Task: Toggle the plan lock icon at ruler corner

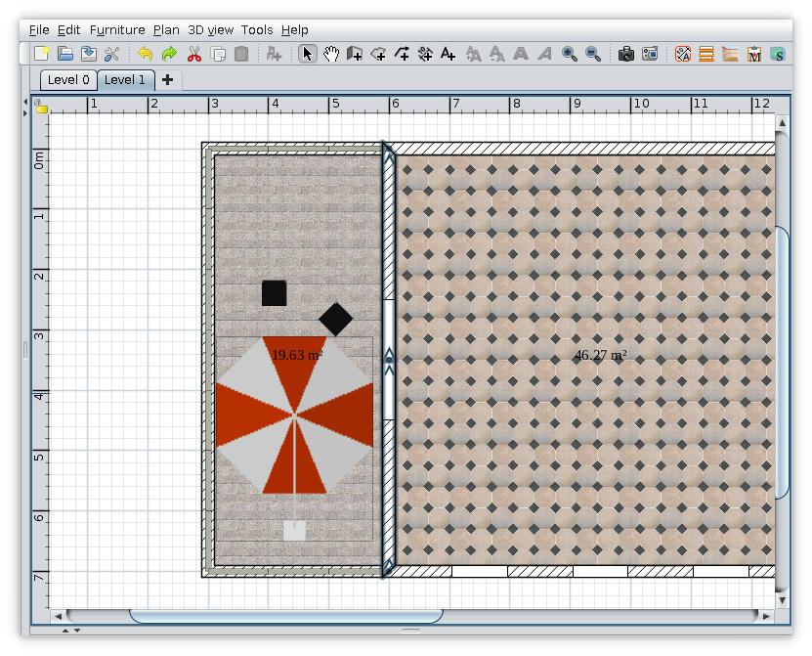Action: pos(40,107)
